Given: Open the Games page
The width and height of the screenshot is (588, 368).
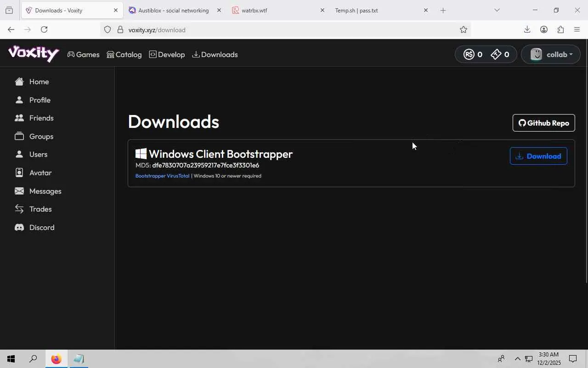Looking at the screenshot, I should pos(83,54).
